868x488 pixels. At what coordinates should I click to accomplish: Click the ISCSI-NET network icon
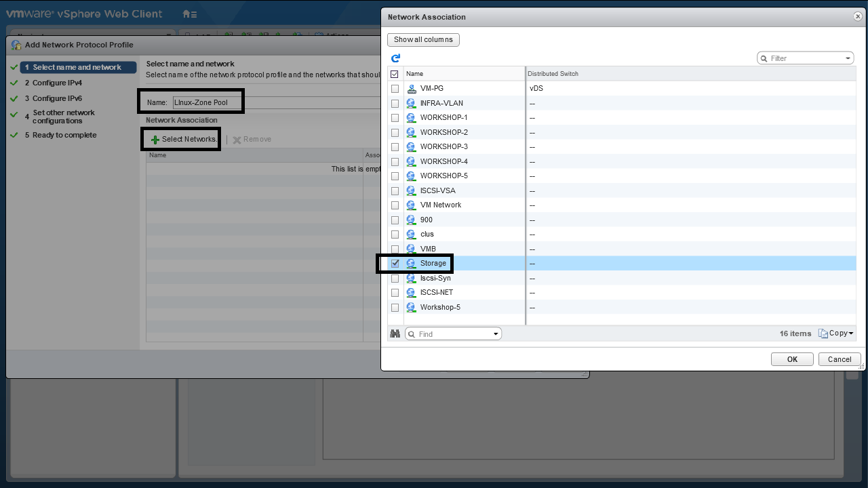[411, 293]
